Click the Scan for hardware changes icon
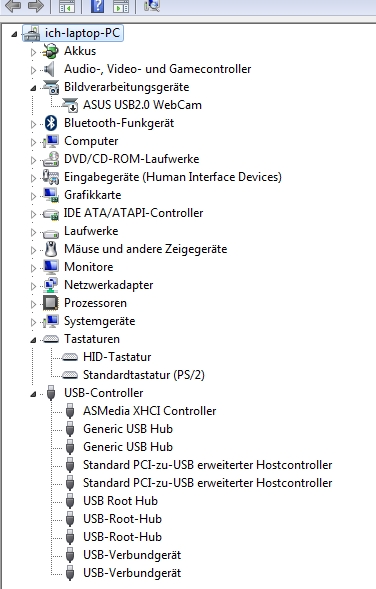This screenshot has width=376, height=589. 152,5
